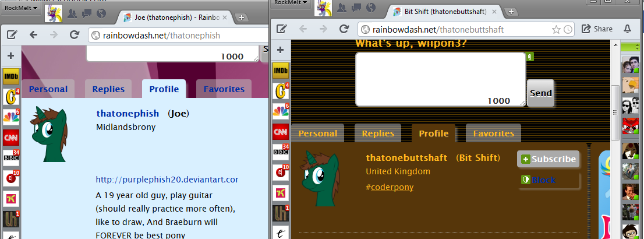
Task: Go back in the right window
Action: (303, 29)
